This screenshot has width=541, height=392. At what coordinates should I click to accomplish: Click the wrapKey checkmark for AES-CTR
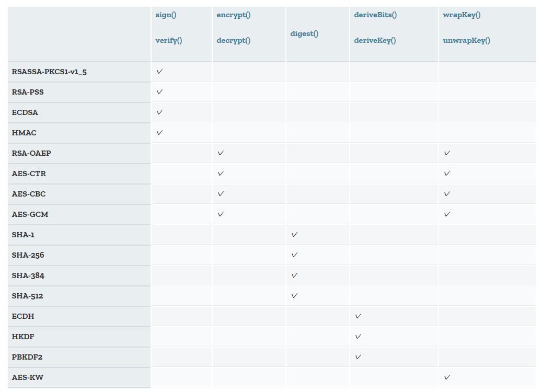tap(447, 173)
